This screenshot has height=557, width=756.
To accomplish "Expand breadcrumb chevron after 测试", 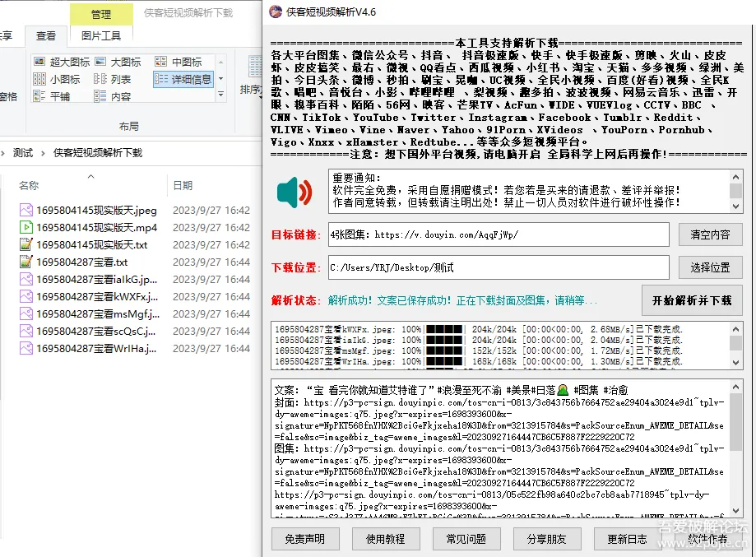I will point(43,153).
